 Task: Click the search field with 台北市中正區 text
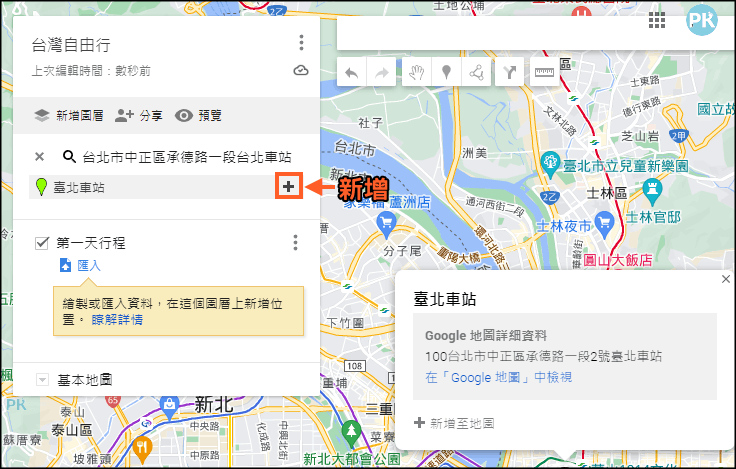187,157
